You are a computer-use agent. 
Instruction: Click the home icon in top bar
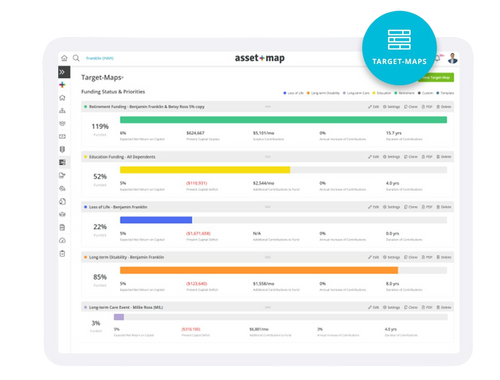tap(64, 58)
